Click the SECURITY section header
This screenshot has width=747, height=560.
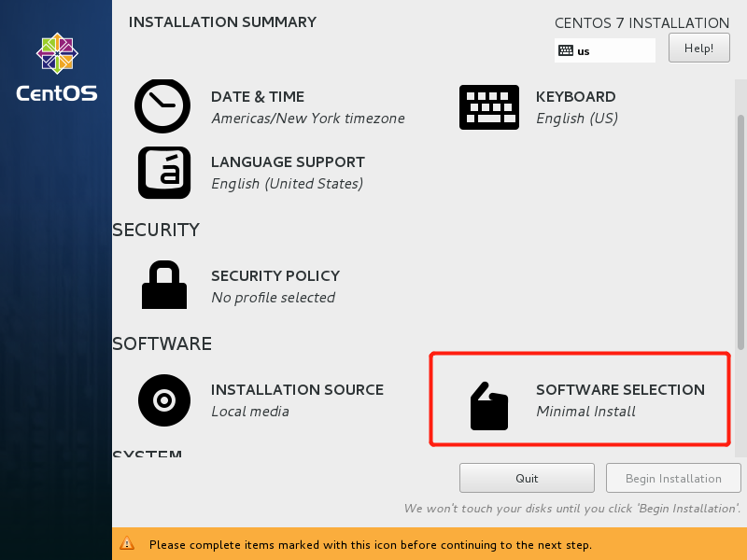pos(156,230)
